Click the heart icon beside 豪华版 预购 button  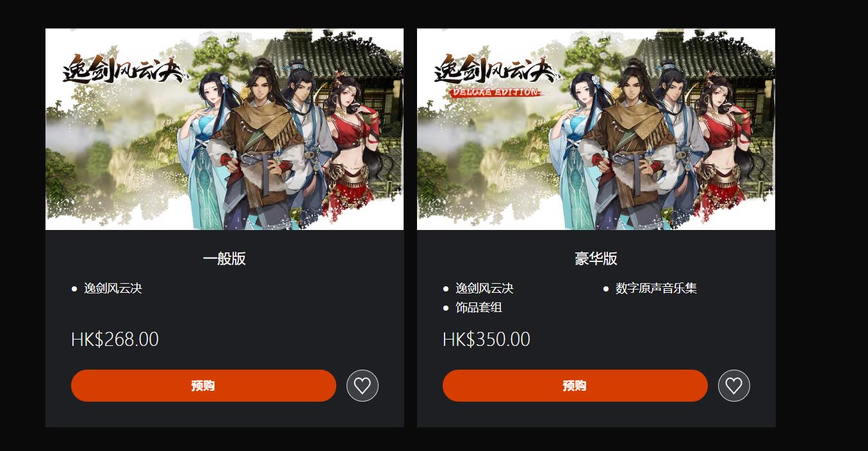734,386
